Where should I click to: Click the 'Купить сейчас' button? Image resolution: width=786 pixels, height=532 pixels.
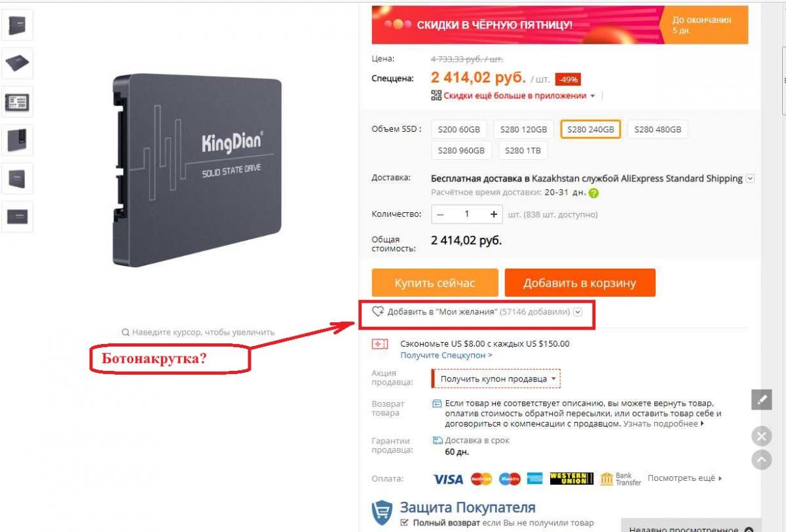pos(435,283)
